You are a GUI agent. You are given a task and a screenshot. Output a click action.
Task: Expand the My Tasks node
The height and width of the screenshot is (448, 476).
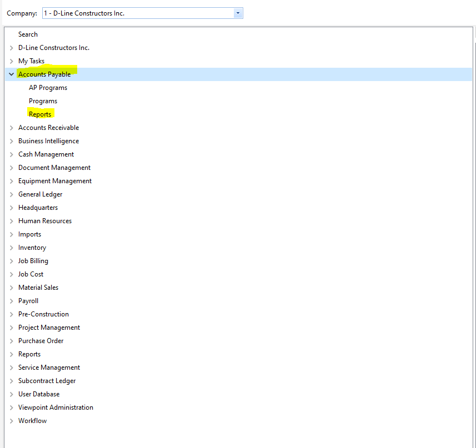12,61
